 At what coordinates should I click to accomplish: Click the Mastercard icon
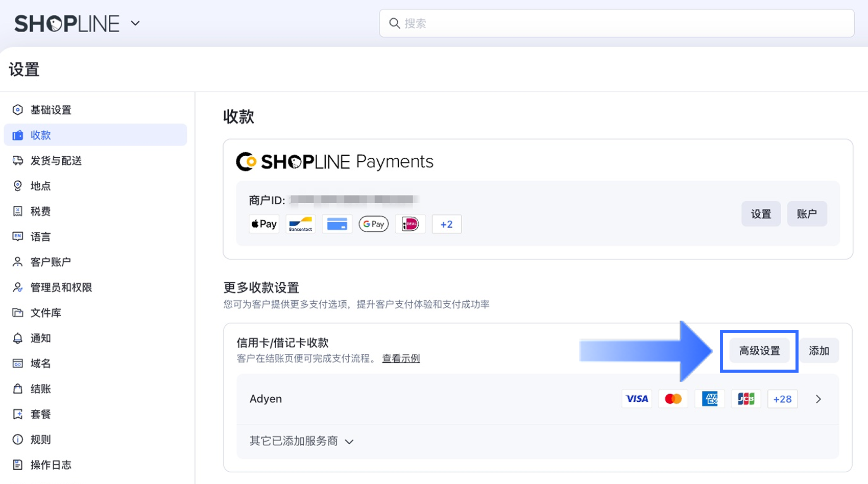tap(673, 399)
